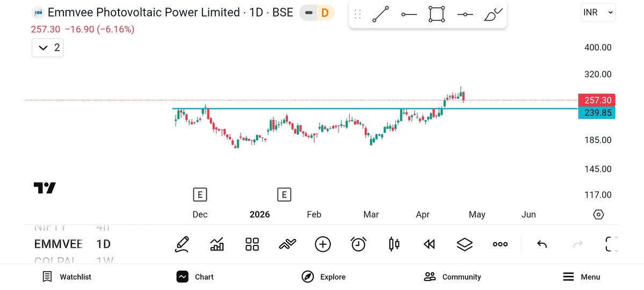
Task: Grab the drawing toolbar drag handle
Action: pos(357,15)
